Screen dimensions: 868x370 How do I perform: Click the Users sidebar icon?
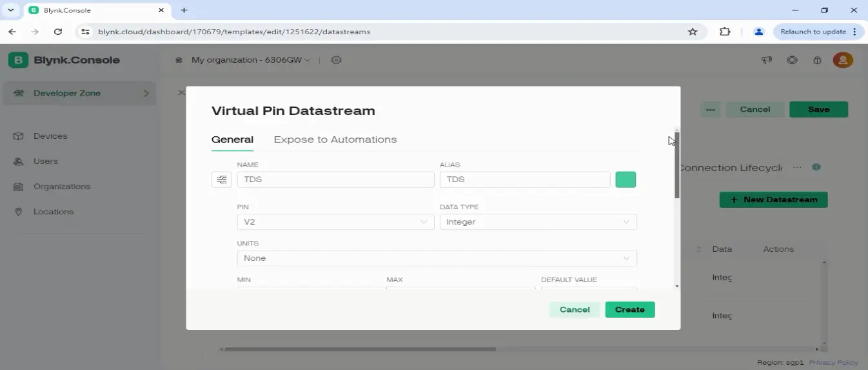point(19,161)
